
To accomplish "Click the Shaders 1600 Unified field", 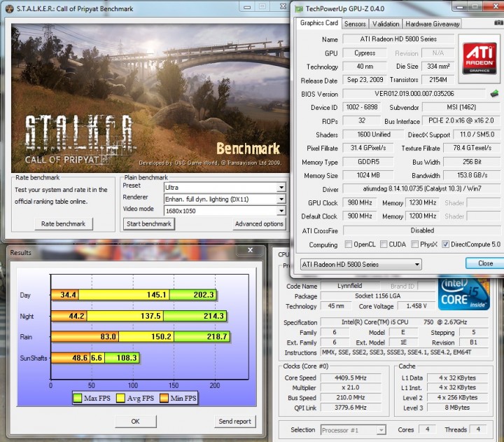I will click(x=374, y=134).
